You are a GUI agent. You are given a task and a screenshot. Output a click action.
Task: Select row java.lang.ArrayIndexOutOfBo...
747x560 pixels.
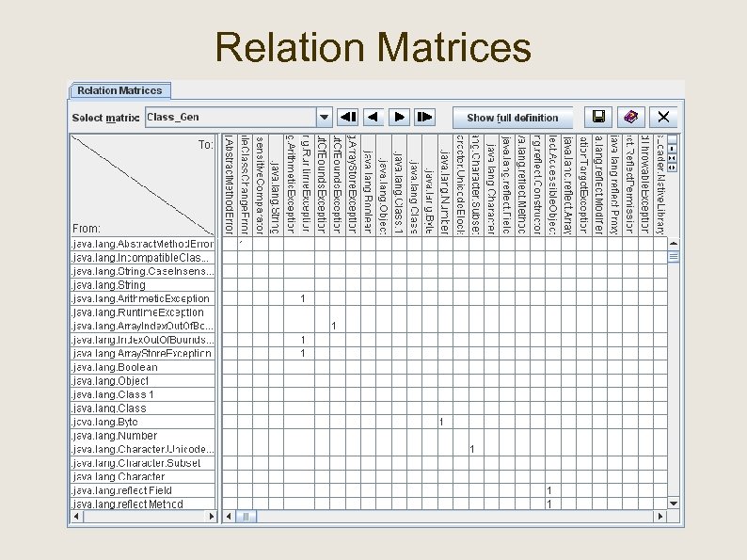[143, 326]
